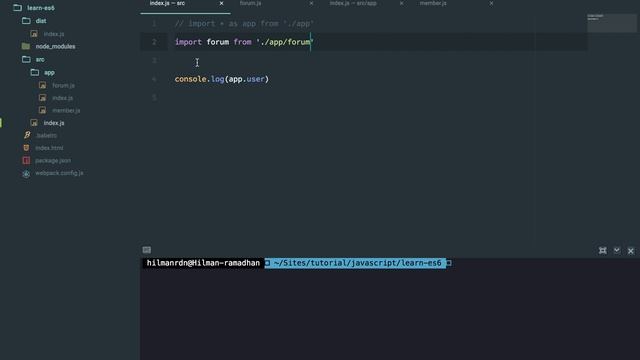Close the 'index.js — src' tab
Viewport: 640px width, 360px height.
pos(221,3)
